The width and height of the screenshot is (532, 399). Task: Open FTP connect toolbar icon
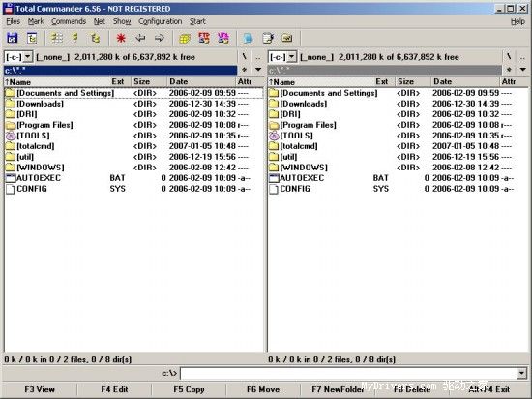tap(204, 38)
